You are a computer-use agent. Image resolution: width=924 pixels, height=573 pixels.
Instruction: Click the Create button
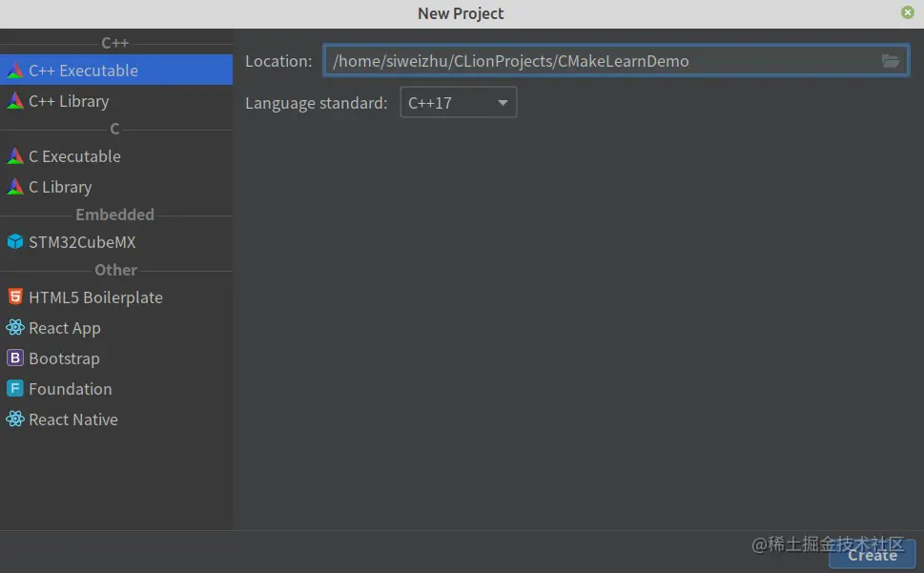coord(873,555)
